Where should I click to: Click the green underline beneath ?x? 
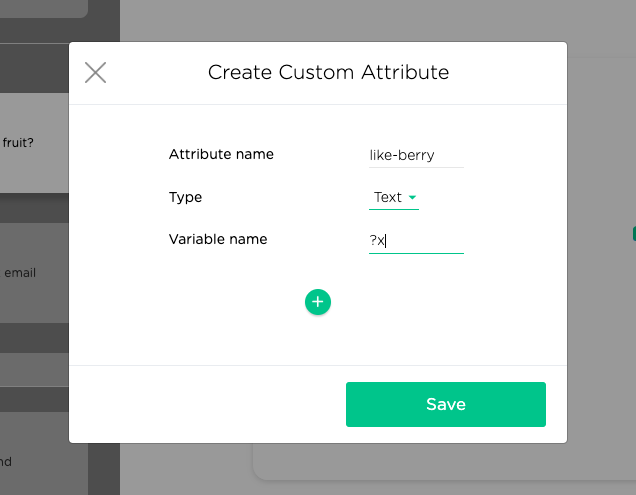tap(416, 253)
